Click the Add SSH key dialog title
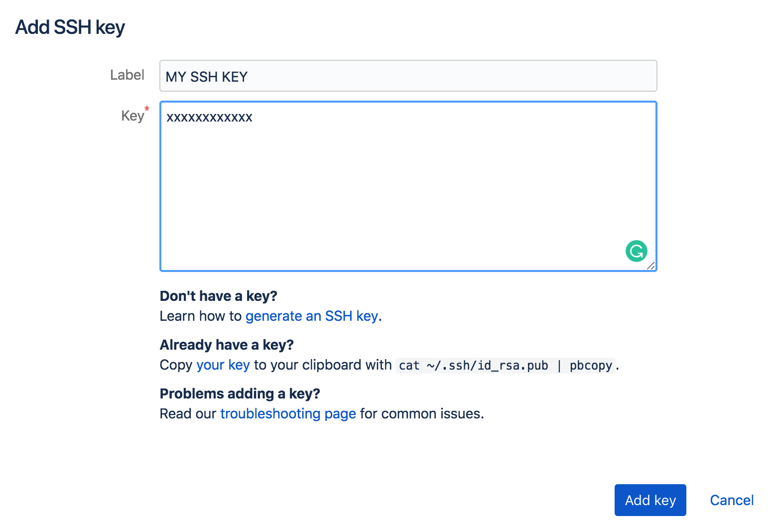 (x=70, y=27)
